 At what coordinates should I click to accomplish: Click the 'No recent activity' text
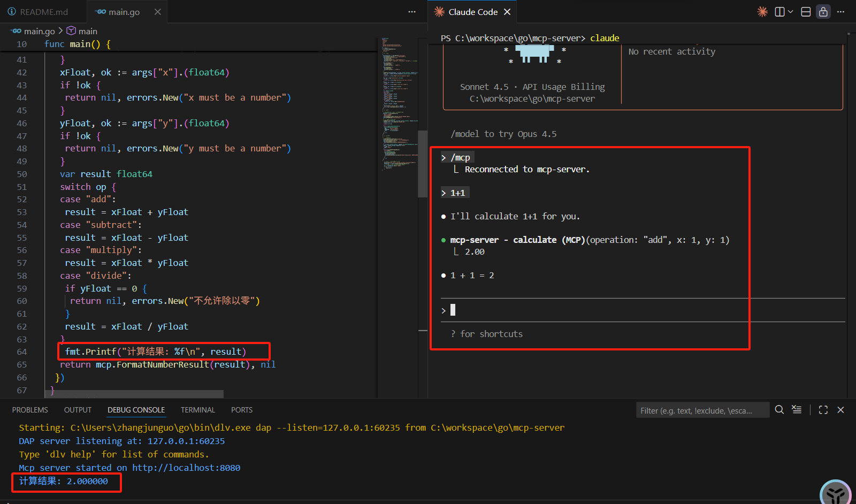coord(672,51)
